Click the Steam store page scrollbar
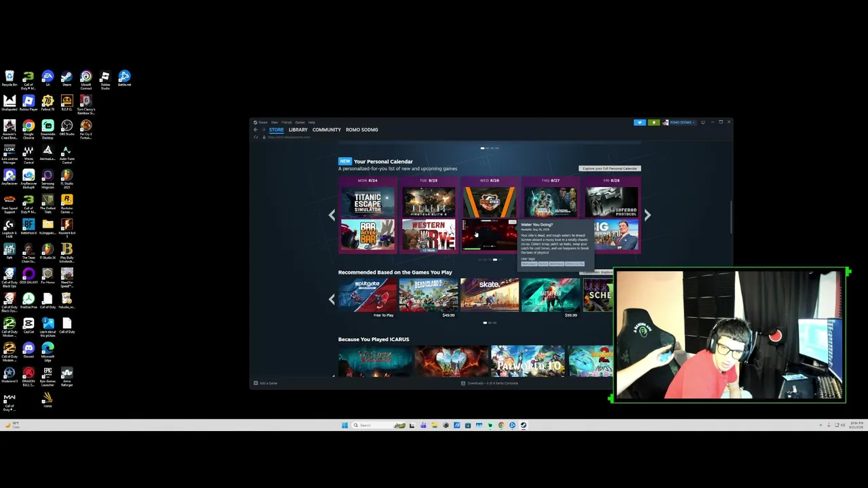The height and width of the screenshot is (488, 868). point(730,216)
